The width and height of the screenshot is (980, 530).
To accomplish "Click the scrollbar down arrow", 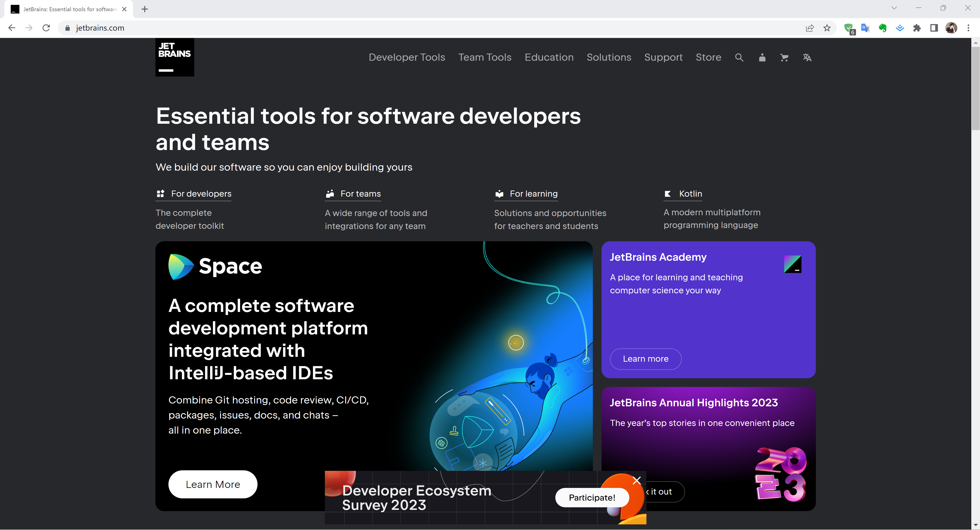I will click(x=975, y=525).
